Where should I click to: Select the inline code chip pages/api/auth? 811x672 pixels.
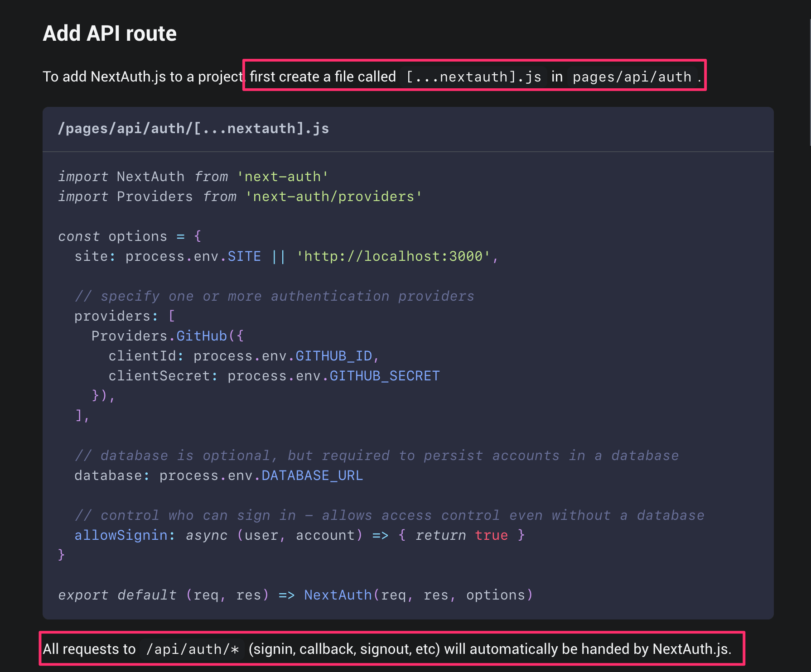tap(631, 77)
